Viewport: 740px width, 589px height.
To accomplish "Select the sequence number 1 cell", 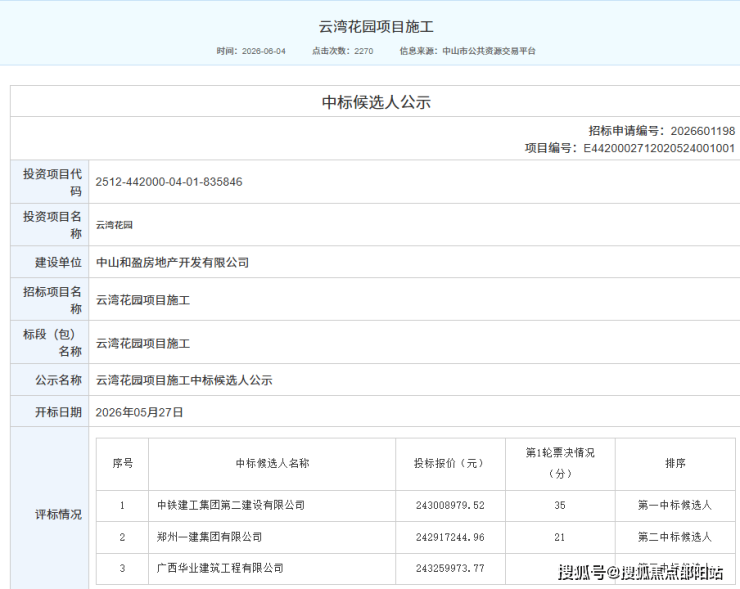I will click(x=122, y=505).
